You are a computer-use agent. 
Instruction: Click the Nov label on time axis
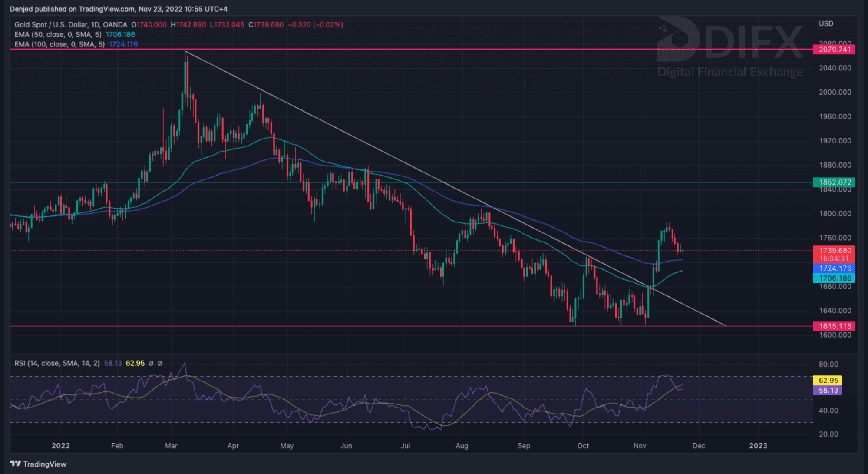[640, 446]
